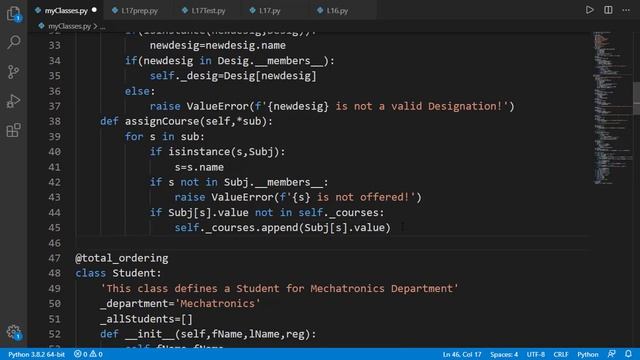Screen dimensions: 640x360
Task: Select Python 3.8.2 64-bit interpreter
Action: click(36, 354)
